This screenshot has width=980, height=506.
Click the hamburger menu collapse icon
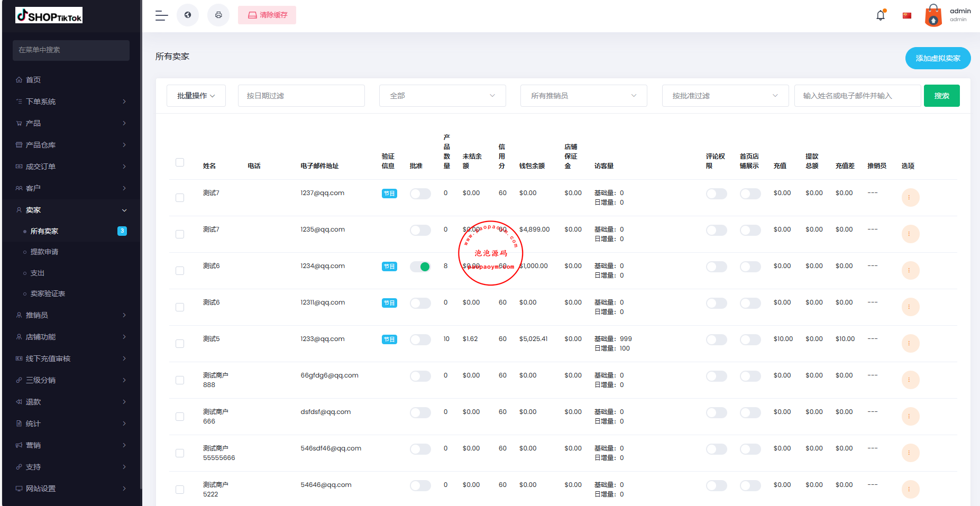click(x=161, y=15)
